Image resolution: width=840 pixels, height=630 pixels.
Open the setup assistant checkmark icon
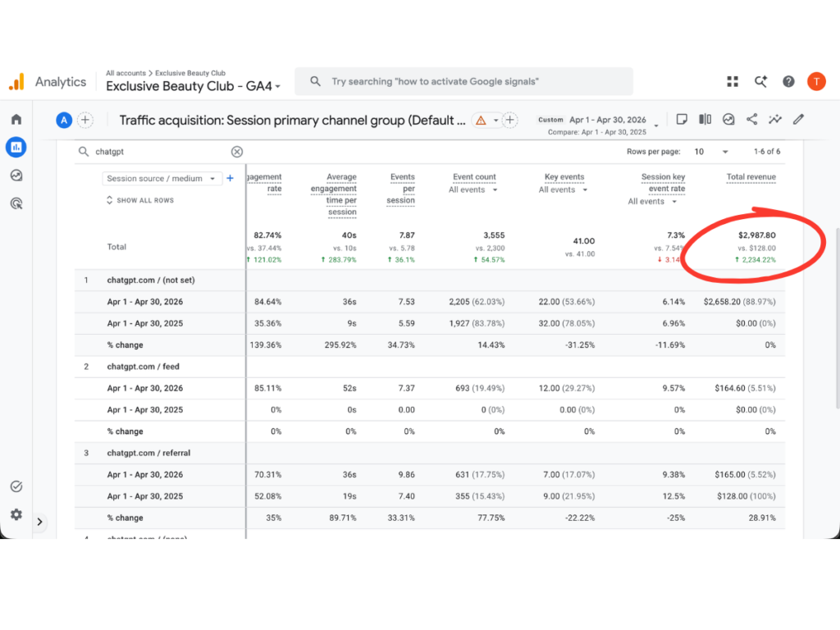tap(16, 486)
